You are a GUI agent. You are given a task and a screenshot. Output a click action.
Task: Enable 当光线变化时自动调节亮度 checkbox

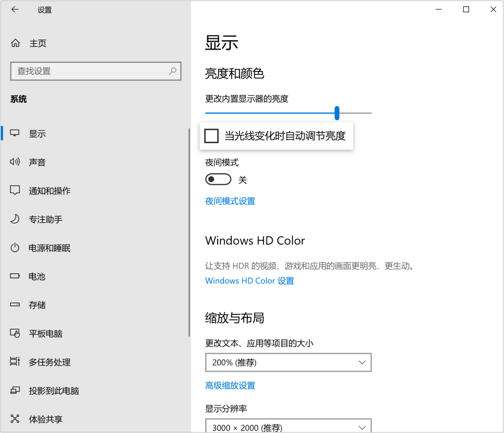(212, 136)
